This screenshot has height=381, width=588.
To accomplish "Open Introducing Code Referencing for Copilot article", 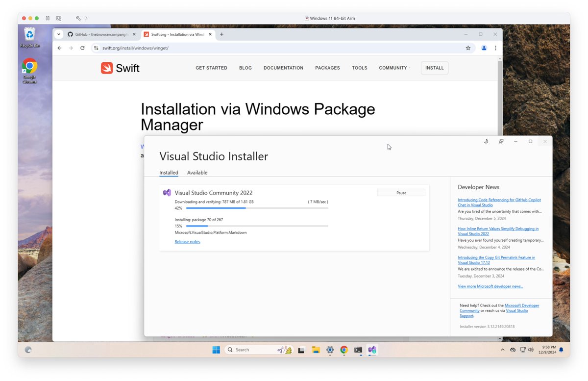I will coord(499,203).
